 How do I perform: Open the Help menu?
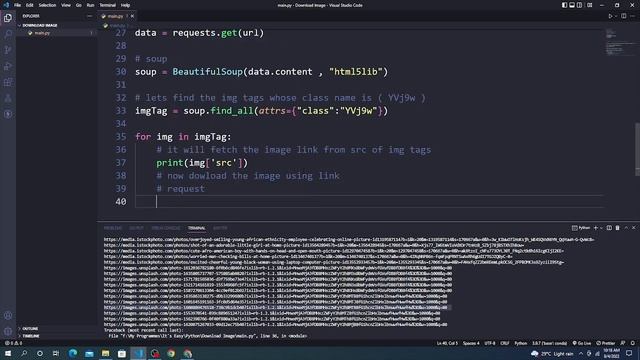[125, 5]
